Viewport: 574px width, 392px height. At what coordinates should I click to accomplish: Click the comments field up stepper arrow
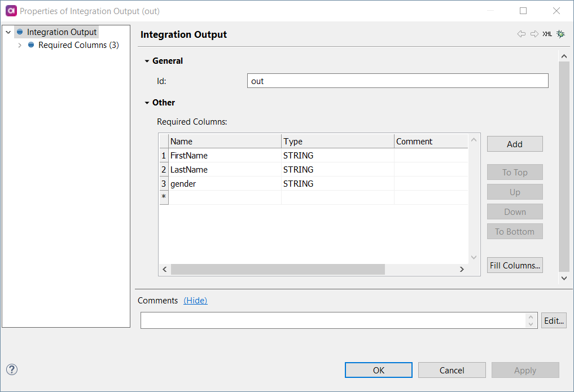coord(531,317)
